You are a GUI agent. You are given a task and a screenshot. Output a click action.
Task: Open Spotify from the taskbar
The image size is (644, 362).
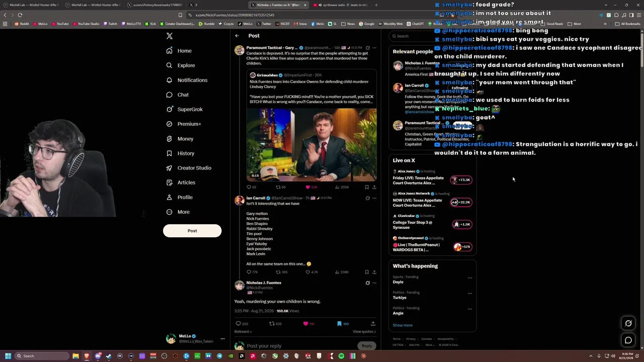click(341, 356)
